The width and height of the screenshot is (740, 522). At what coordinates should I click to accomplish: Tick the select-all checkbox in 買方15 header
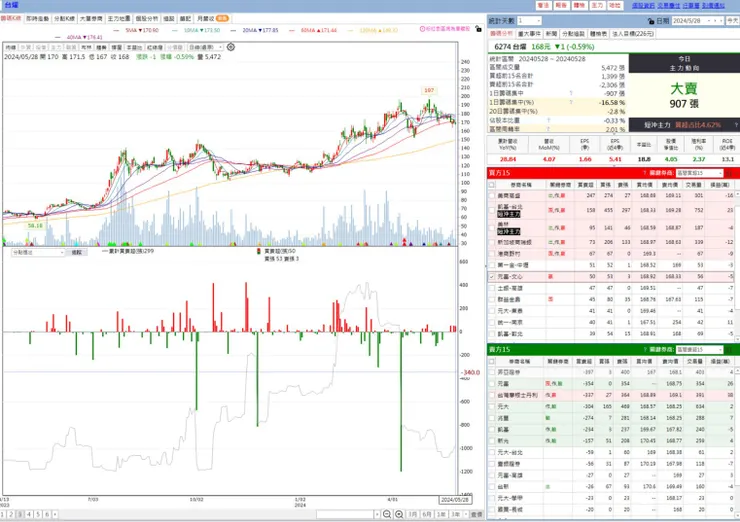492,185
